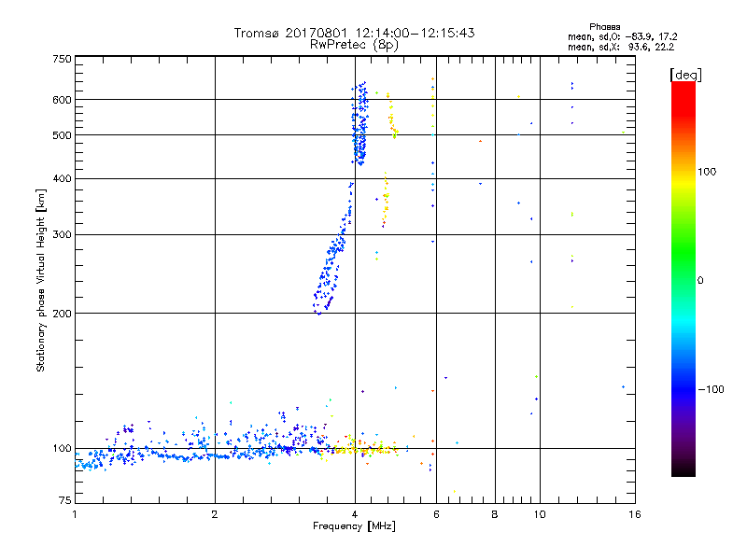Click the y-axis tick label '600'
This screenshot has width=747, height=560.
point(62,100)
